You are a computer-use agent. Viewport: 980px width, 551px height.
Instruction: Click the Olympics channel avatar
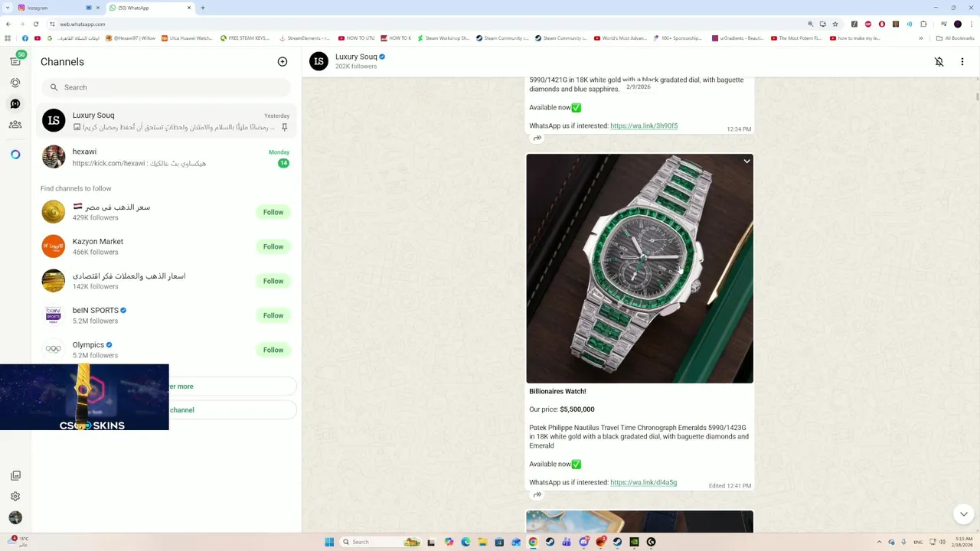[x=54, y=350]
